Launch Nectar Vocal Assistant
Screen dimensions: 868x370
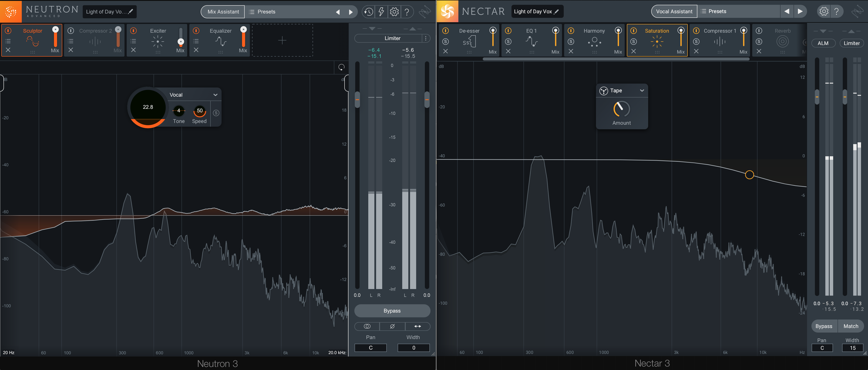click(x=674, y=12)
